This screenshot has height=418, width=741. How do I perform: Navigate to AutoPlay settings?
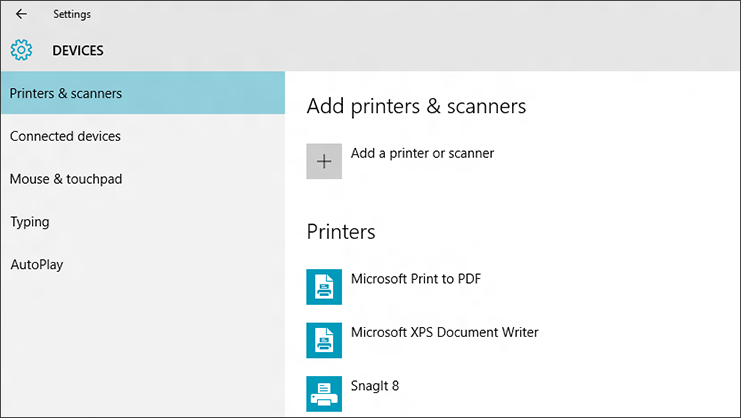[x=37, y=265]
